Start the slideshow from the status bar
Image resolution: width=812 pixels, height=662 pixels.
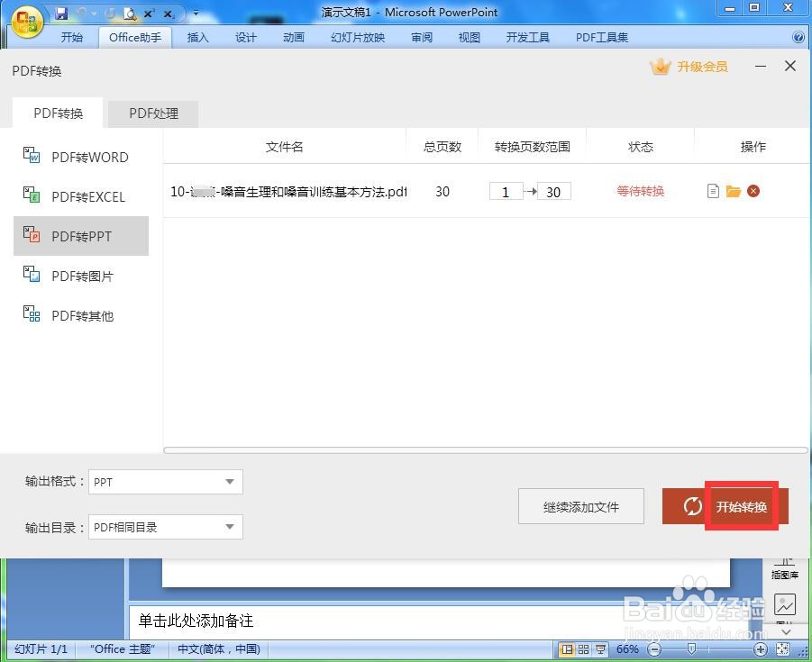pos(601,648)
